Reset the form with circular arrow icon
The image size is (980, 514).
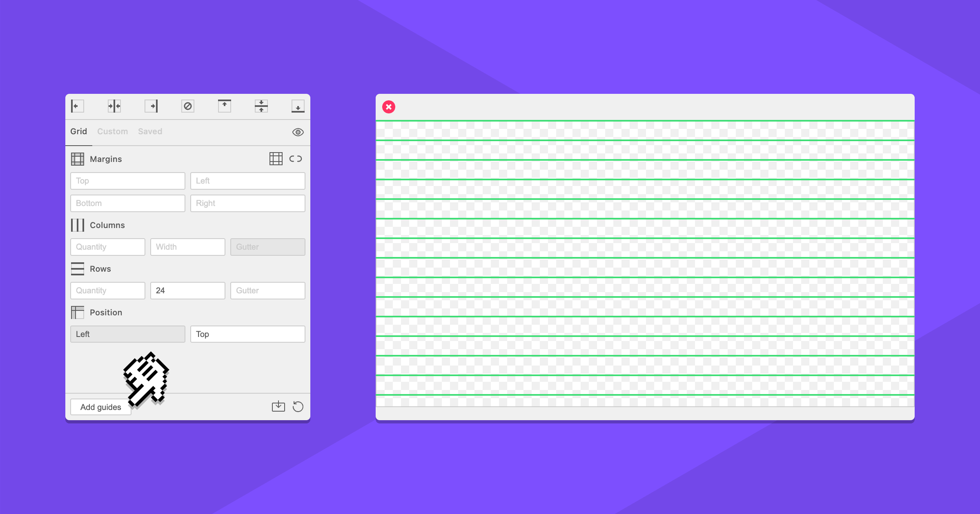click(298, 407)
